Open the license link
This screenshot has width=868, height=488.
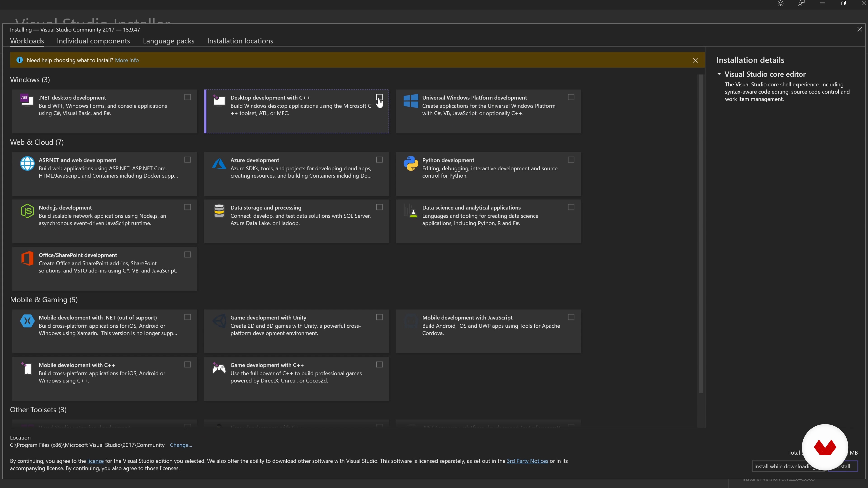(x=95, y=461)
